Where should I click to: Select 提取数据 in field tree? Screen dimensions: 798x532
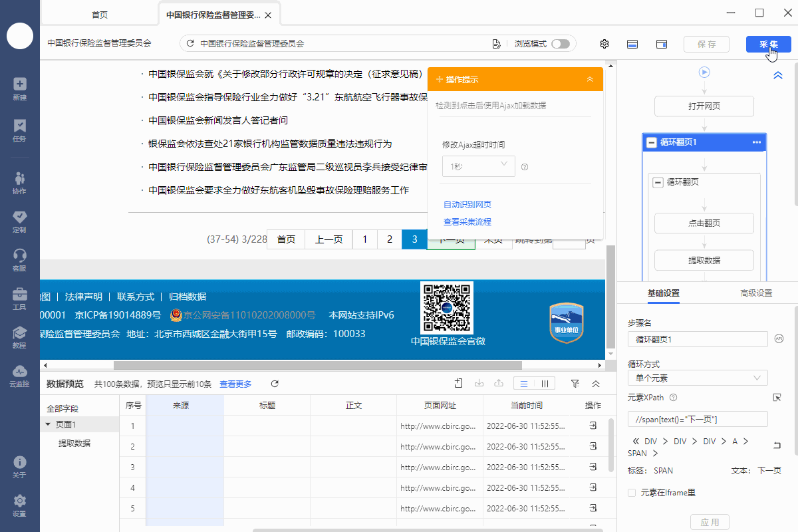point(74,444)
